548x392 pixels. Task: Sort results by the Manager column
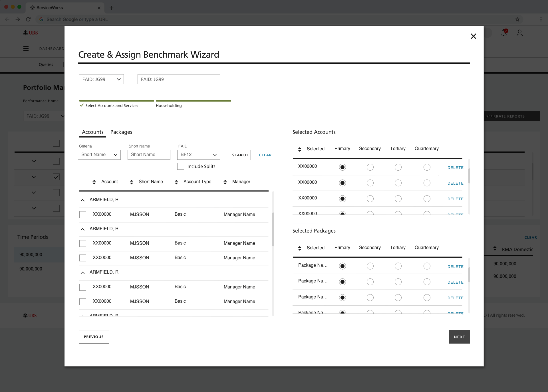(225, 182)
